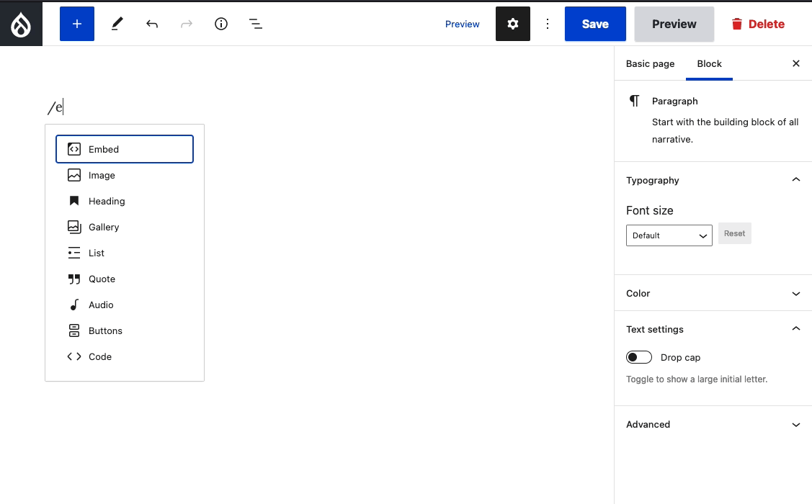812x504 pixels.
Task: Open the Font size Default dropdown
Action: (x=669, y=235)
